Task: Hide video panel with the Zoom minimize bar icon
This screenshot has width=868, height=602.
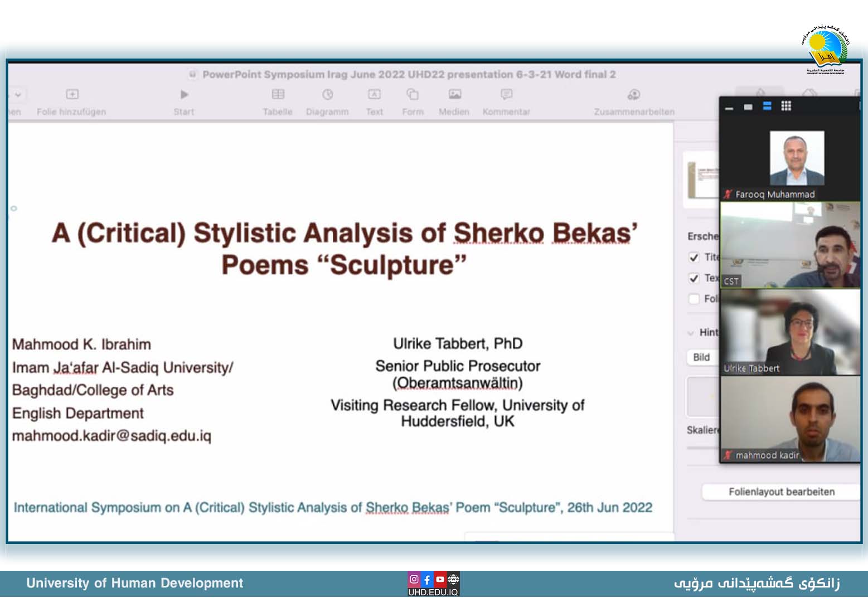Action: point(729,108)
